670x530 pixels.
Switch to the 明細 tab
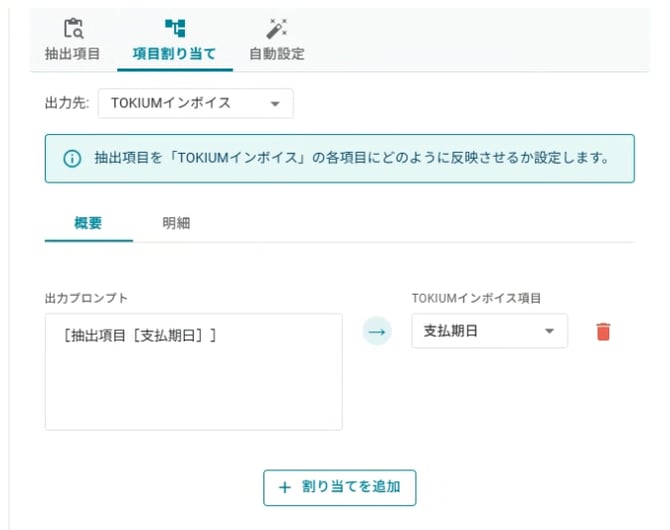176,223
